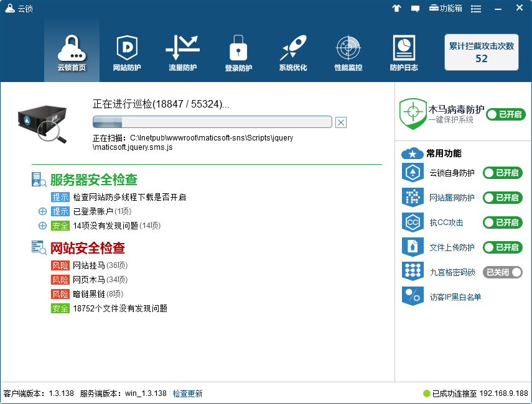The width and height of the screenshot is (532, 404).
Task: View the 性能监控 performance monitor
Action: click(348, 52)
